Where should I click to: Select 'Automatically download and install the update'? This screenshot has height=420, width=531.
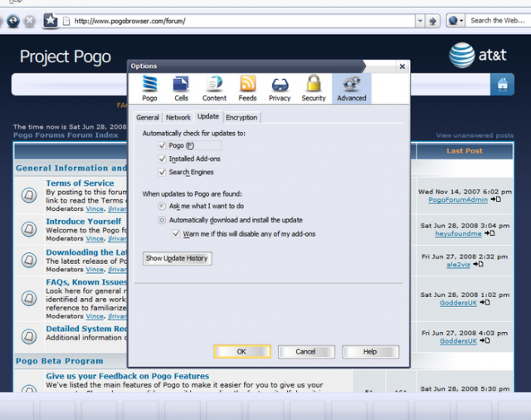coord(162,220)
